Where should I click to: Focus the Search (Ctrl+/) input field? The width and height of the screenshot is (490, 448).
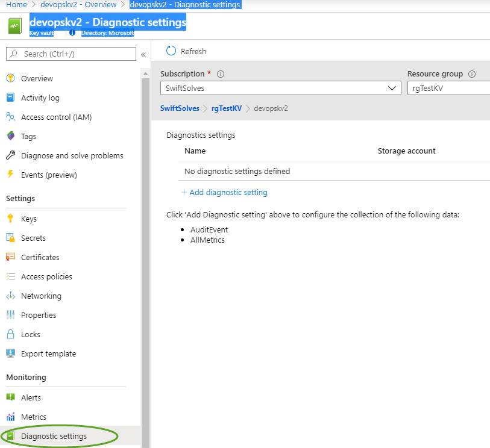(x=71, y=54)
